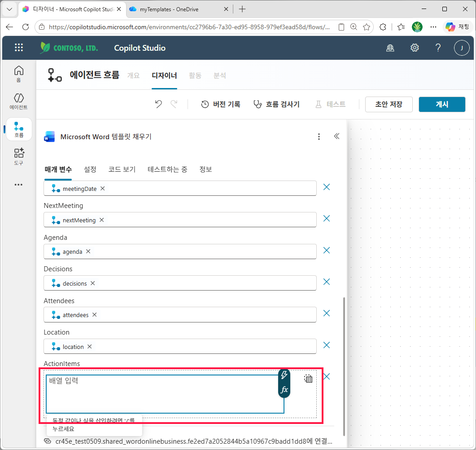Open the 활동 page tab
Viewport: 476px width, 450px height.
(x=195, y=75)
